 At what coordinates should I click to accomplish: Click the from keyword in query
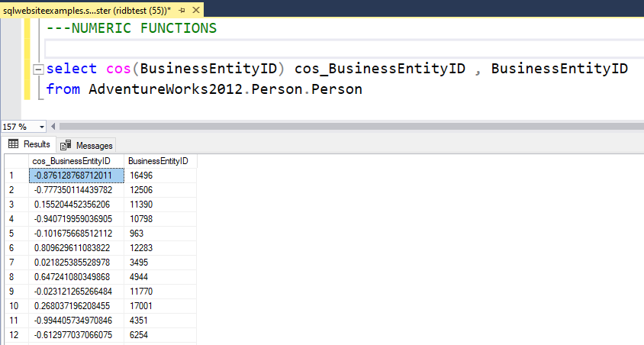[63, 89]
